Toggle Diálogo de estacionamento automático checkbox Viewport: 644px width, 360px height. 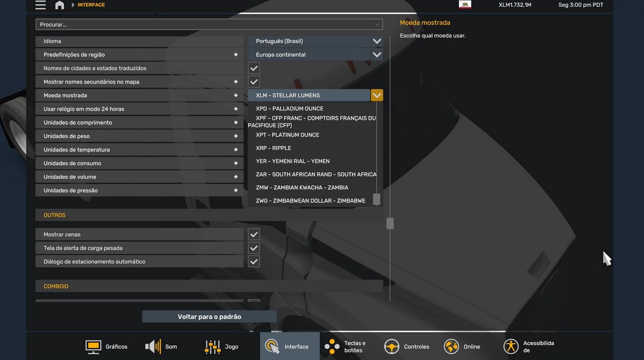254,262
